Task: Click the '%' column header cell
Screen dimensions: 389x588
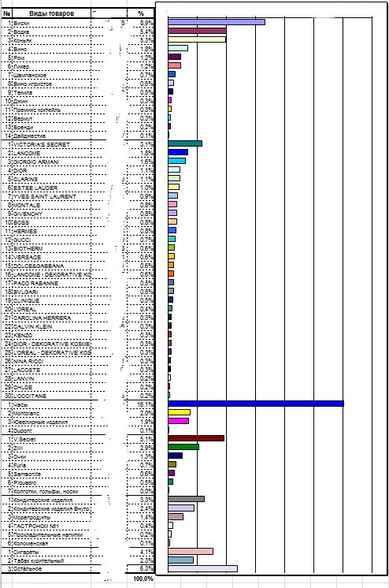Action: [x=140, y=13]
